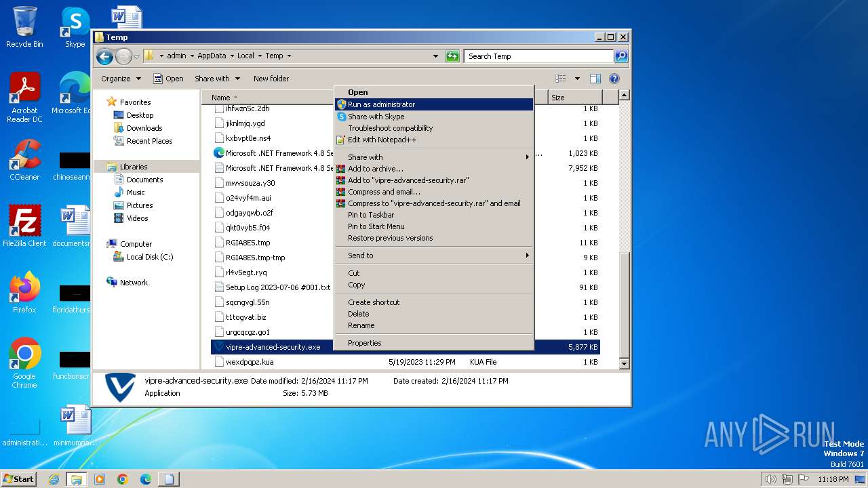The image size is (868, 488).
Task: Open the Acrobat Reader DC desktop icon
Action: click(x=24, y=98)
